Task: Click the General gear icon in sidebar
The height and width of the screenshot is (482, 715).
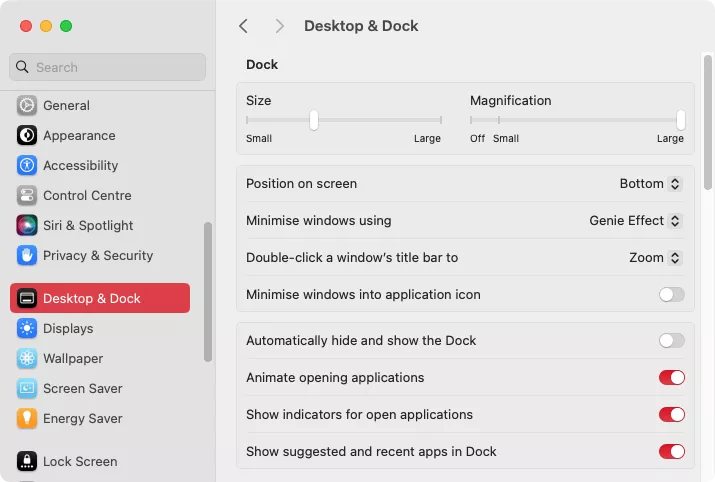Action: click(27, 105)
